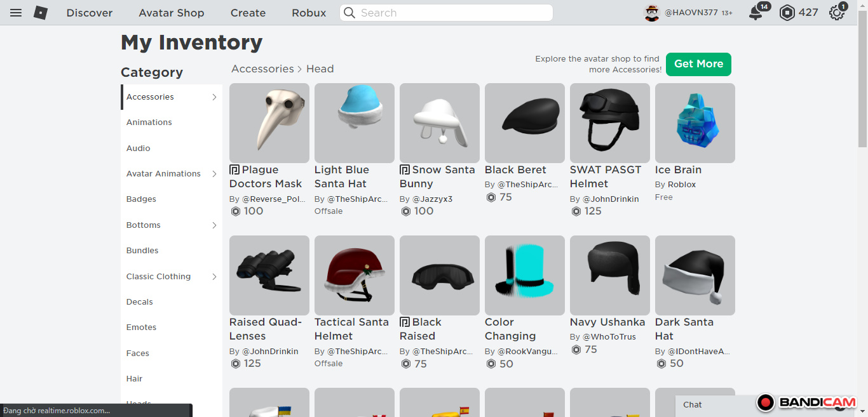Open the hamburger navigation menu

[x=16, y=13]
